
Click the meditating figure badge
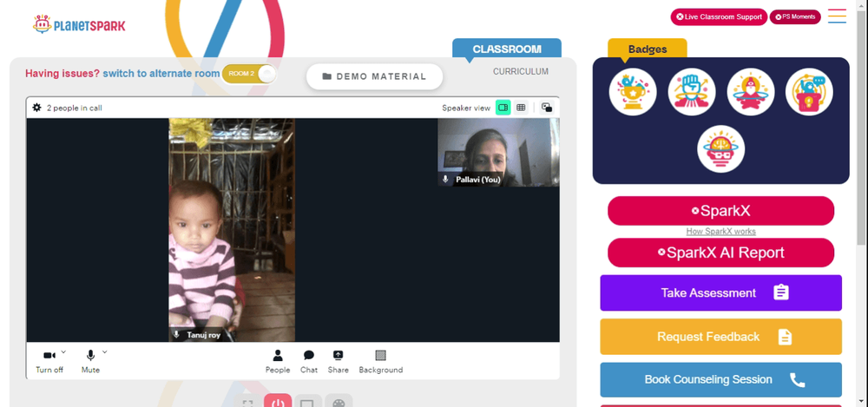pos(751,92)
